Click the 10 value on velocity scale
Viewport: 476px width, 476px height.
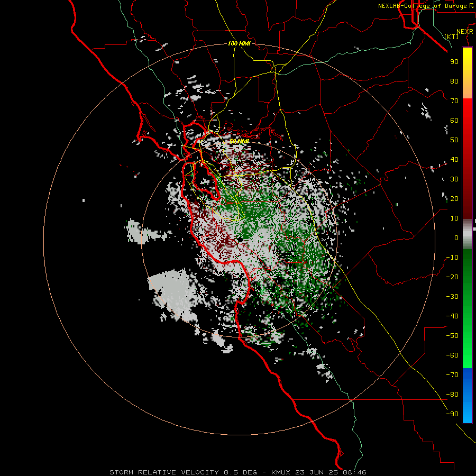pyautogui.click(x=454, y=218)
